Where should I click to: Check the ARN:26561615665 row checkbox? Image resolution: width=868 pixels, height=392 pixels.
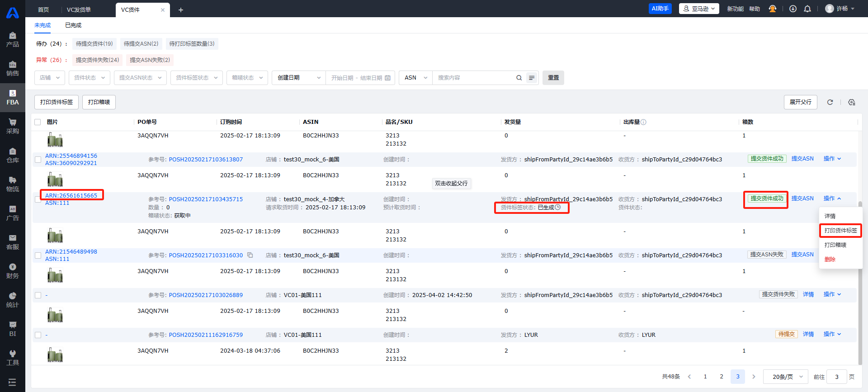pyautogui.click(x=38, y=199)
